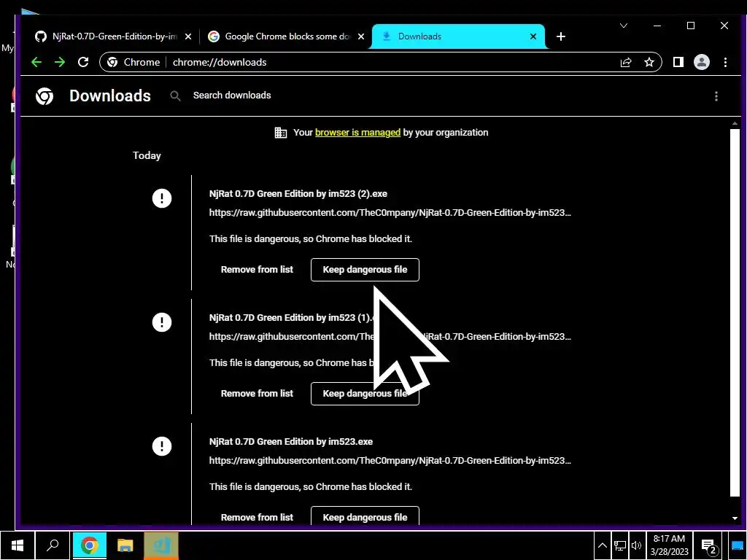
Task: Click file name NjRat 0.7D Green Edition by im523.exe
Action: point(291,441)
